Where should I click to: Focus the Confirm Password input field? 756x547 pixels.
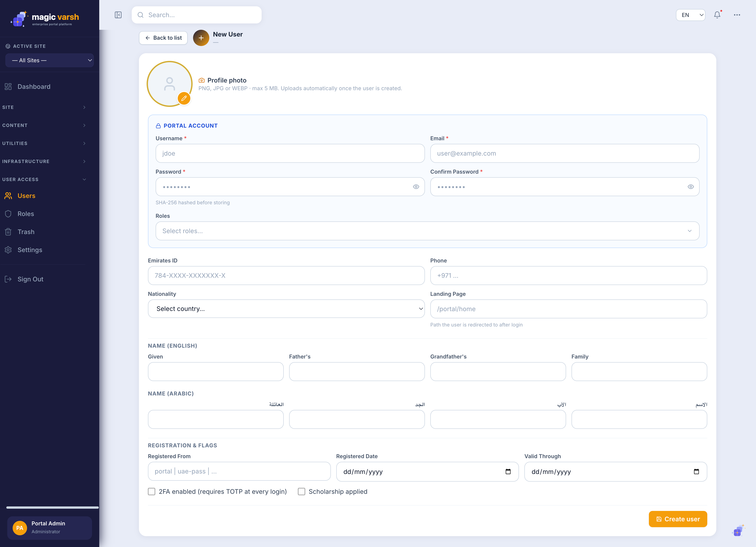pyautogui.click(x=565, y=187)
